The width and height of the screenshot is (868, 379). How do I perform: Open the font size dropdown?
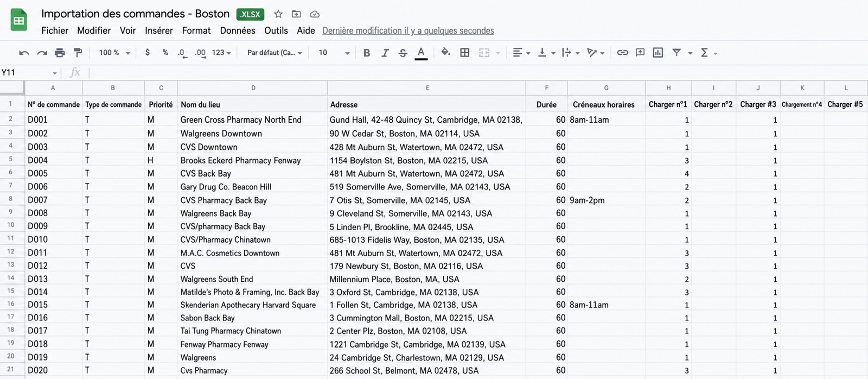(334, 53)
